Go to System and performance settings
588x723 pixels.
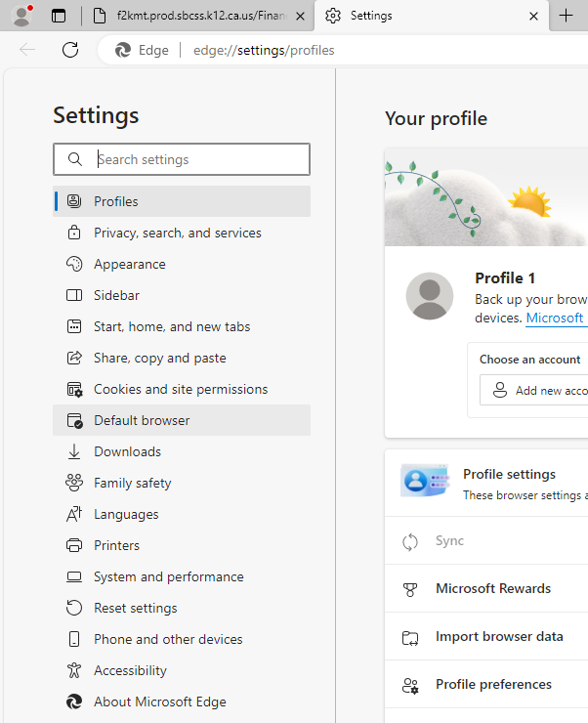(x=168, y=576)
